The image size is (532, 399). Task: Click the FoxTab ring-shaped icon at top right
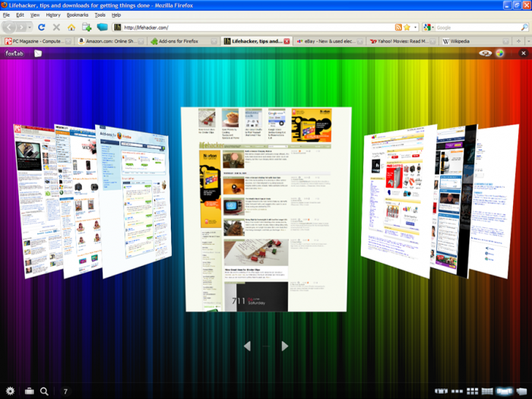(485, 53)
